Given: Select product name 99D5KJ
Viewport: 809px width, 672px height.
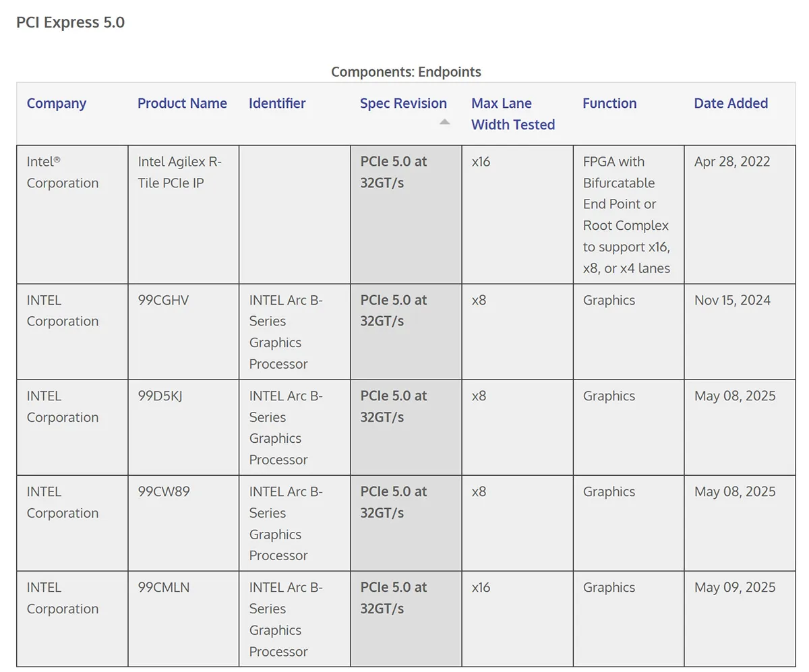Looking at the screenshot, I should (x=160, y=396).
